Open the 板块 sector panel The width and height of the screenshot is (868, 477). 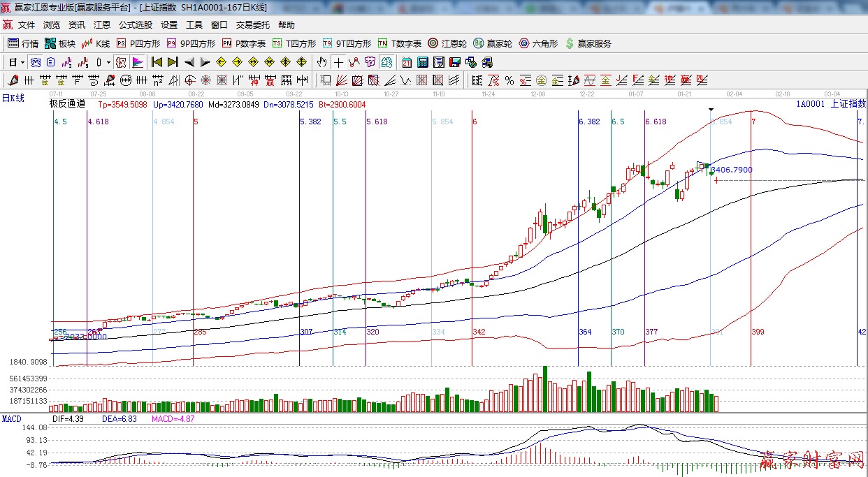(59, 43)
